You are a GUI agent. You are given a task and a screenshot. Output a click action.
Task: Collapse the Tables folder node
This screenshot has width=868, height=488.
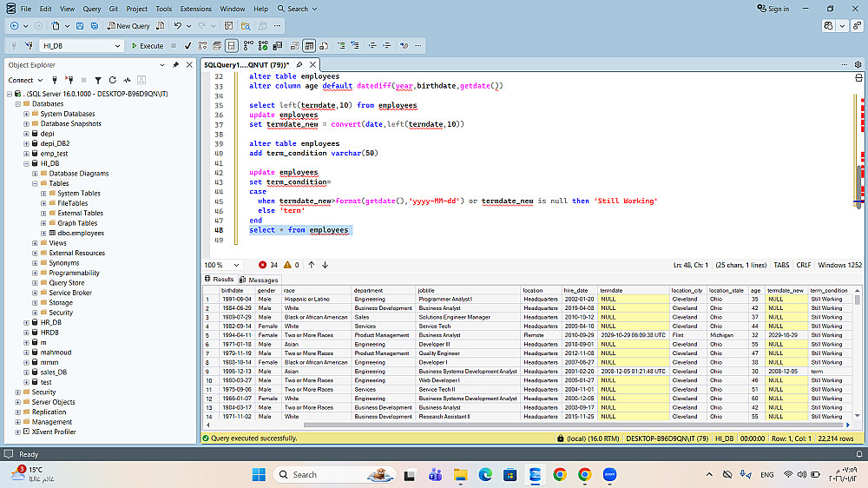[35, 183]
